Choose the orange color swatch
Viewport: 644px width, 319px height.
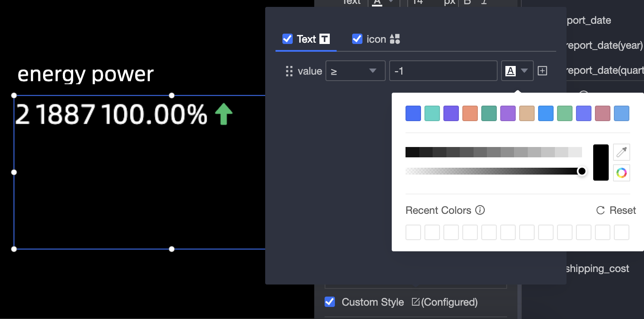click(470, 113)
